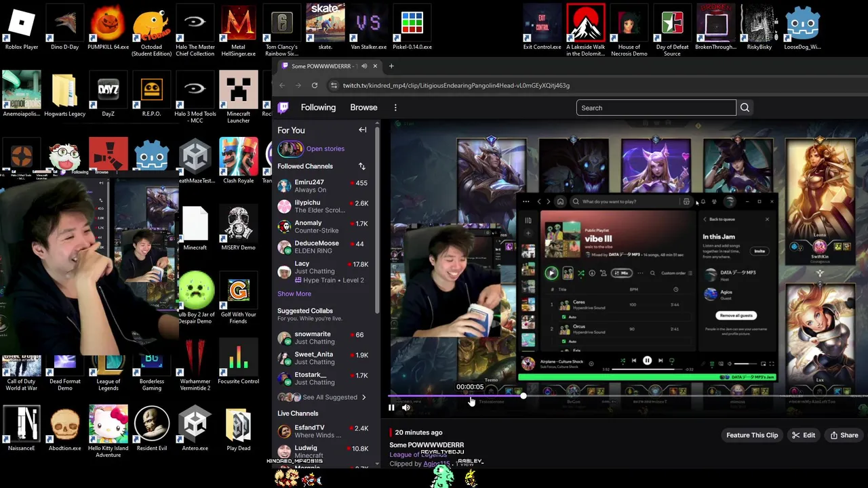
Task: Open the Twitch more options menu
Action: coord(395,107)
